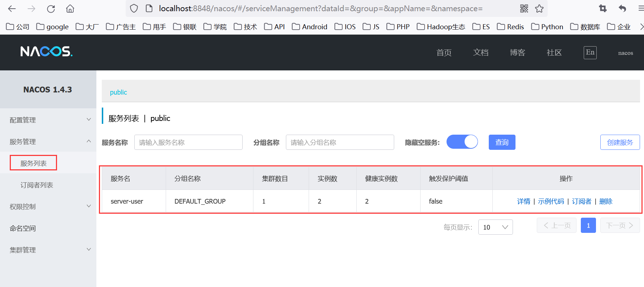The width and height of the screenshot is (644, 287).
Task: Open 命名空间 in the sidebar
Action: (x=23, y=228)
